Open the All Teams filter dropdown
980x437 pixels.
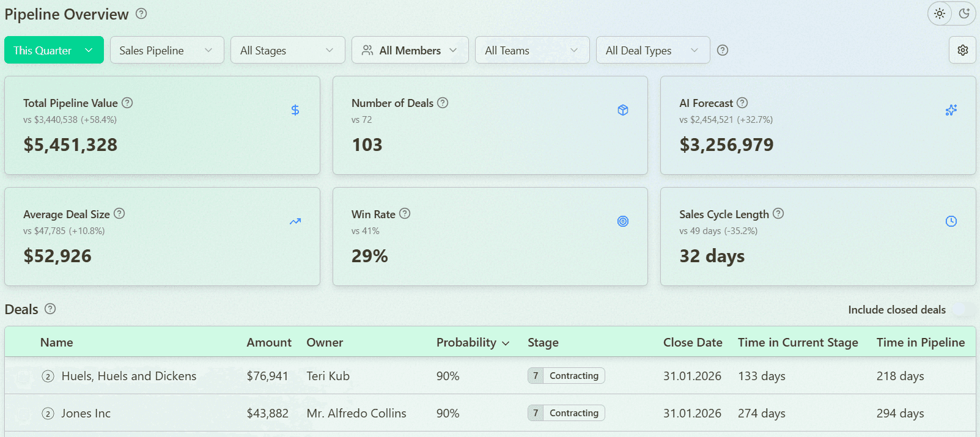(x=532, y=50)
